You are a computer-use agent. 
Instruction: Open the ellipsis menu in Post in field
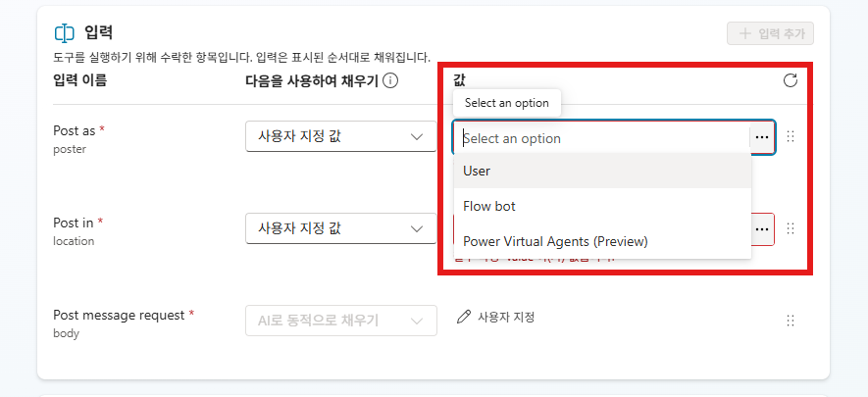click(x=762, y=229)
